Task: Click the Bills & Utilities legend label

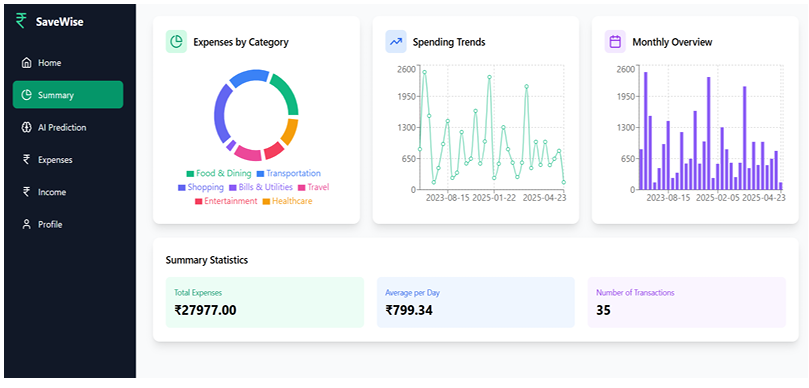Action: [265, 187]
